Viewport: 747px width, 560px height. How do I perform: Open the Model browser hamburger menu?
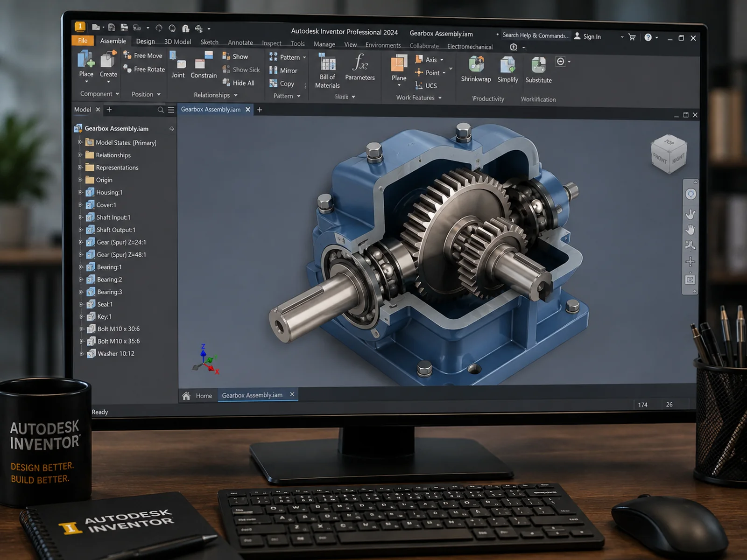171,110
